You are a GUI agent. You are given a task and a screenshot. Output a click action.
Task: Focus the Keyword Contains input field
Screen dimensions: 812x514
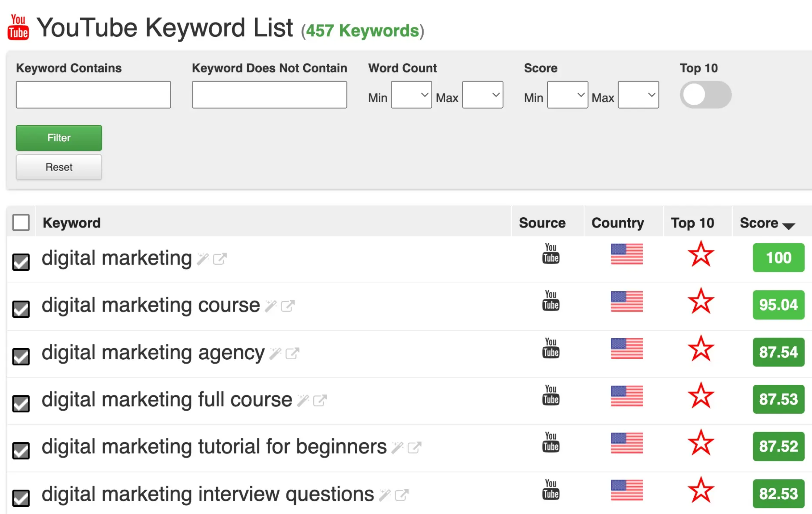[93, 95]
